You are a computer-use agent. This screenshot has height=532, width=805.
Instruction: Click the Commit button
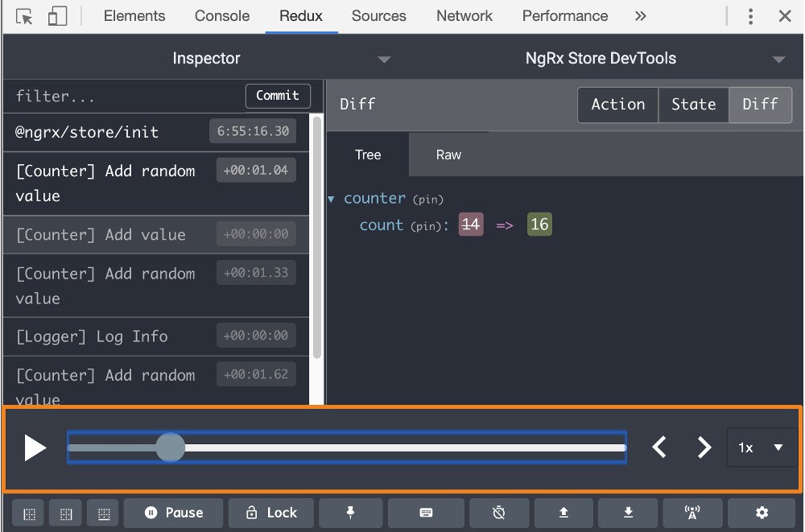click(278, 96)
